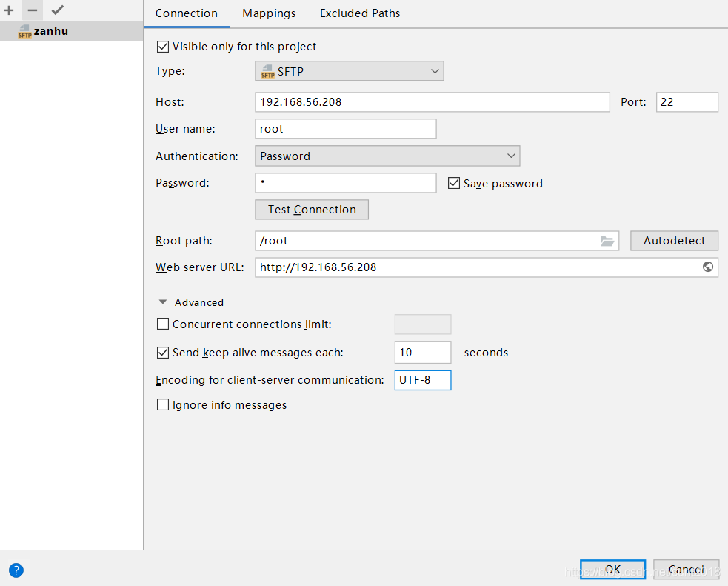
Task: Enable Concurrent connections limit checkbox
Action: pyautogui.click(x=162, y=324)
